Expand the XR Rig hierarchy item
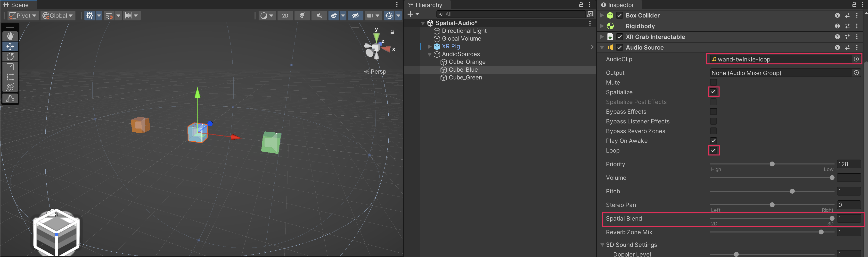 tap(429, 47)
